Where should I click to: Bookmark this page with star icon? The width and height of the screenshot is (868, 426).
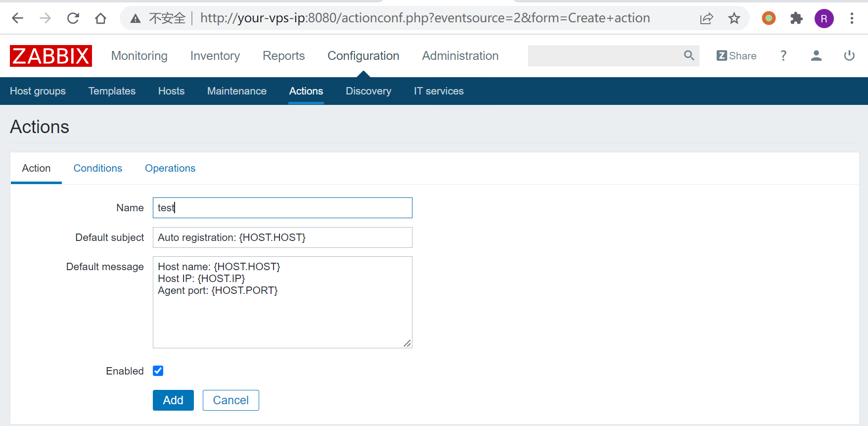734,19
